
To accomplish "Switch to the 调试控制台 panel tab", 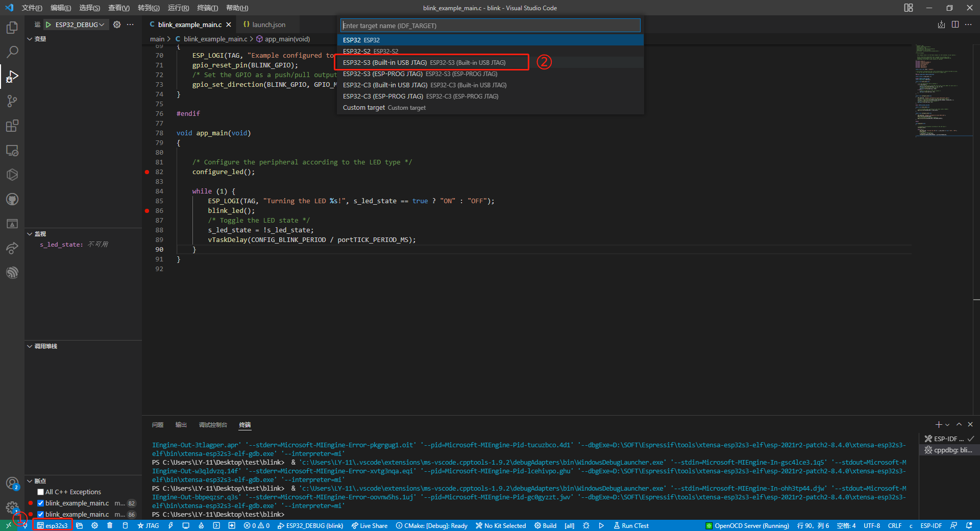I will 213,425.
